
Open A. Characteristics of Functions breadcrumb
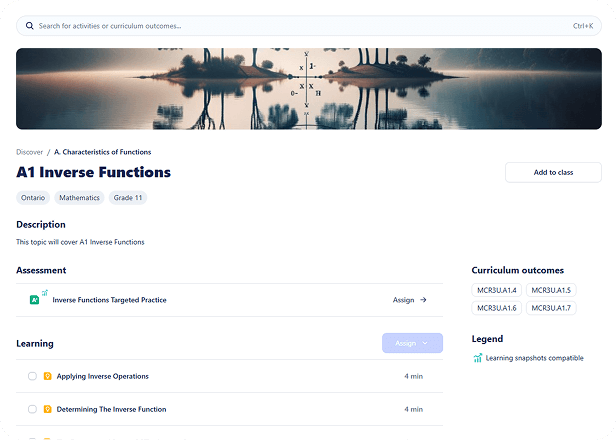tap(102, 152)
